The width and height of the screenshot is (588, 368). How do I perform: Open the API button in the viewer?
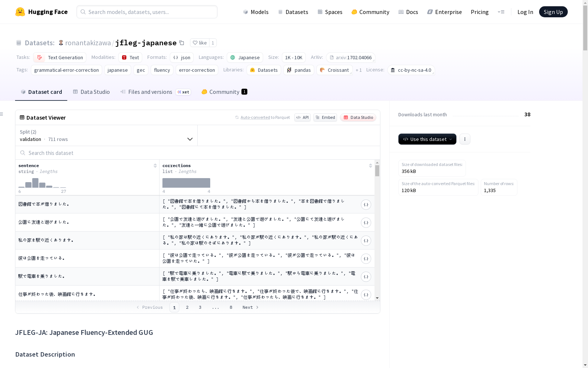point(302,117)
